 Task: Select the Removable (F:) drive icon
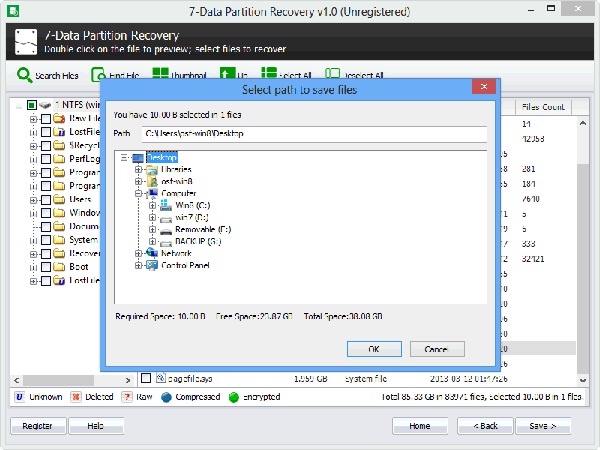[166, 231]
